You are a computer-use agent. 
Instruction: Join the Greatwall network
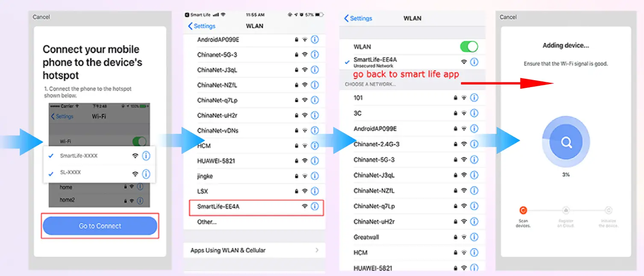[x=412, y=237]
